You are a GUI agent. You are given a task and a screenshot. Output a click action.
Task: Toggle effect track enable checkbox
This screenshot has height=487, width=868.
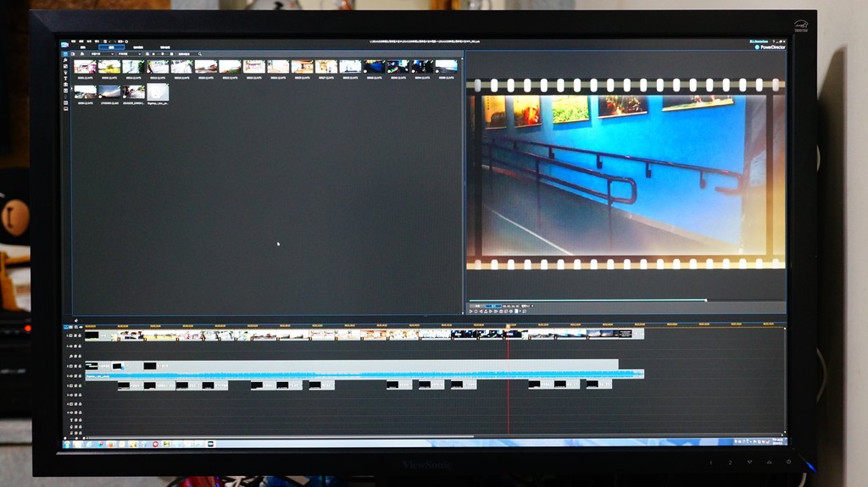75,357
